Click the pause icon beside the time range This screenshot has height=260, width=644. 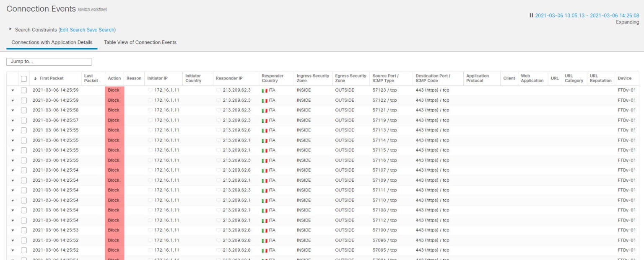[531, 15]
